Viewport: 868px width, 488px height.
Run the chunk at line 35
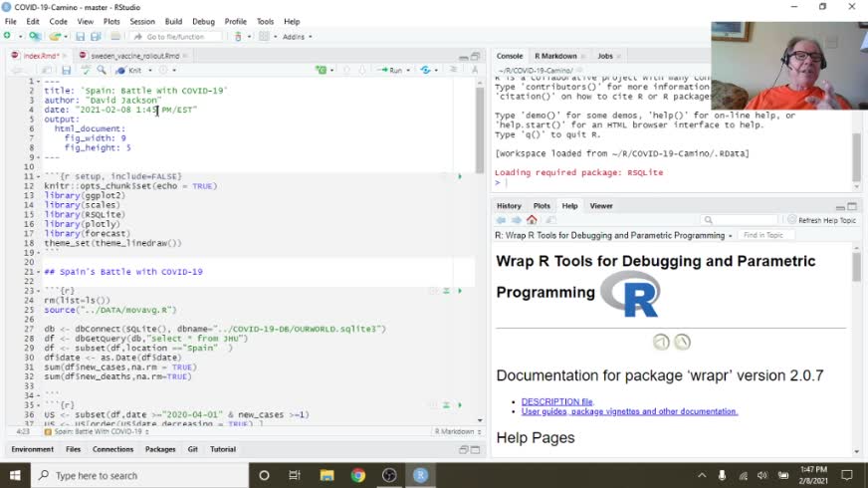tap(460, 405)
